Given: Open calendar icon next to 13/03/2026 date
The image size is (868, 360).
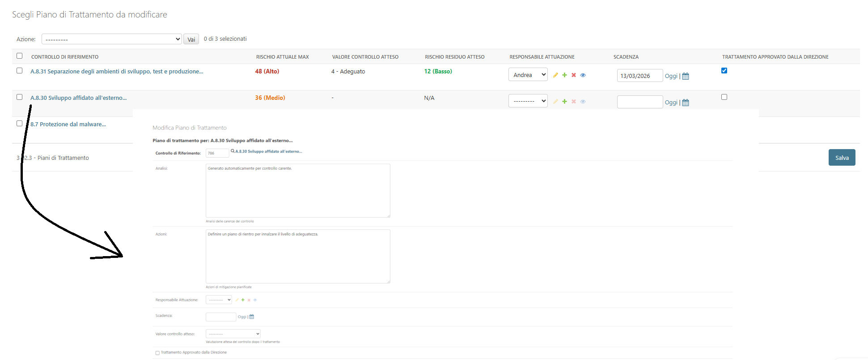Looking at the screenshot, I should pyautogui.click(x=685, y=76).
